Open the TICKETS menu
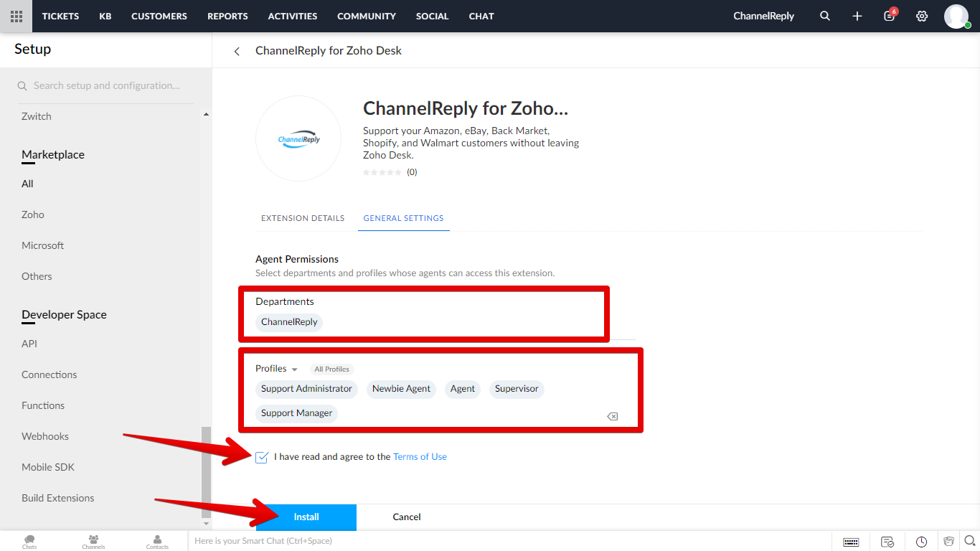The height and width of the screenshot is (551, 980). coord(60,16)
